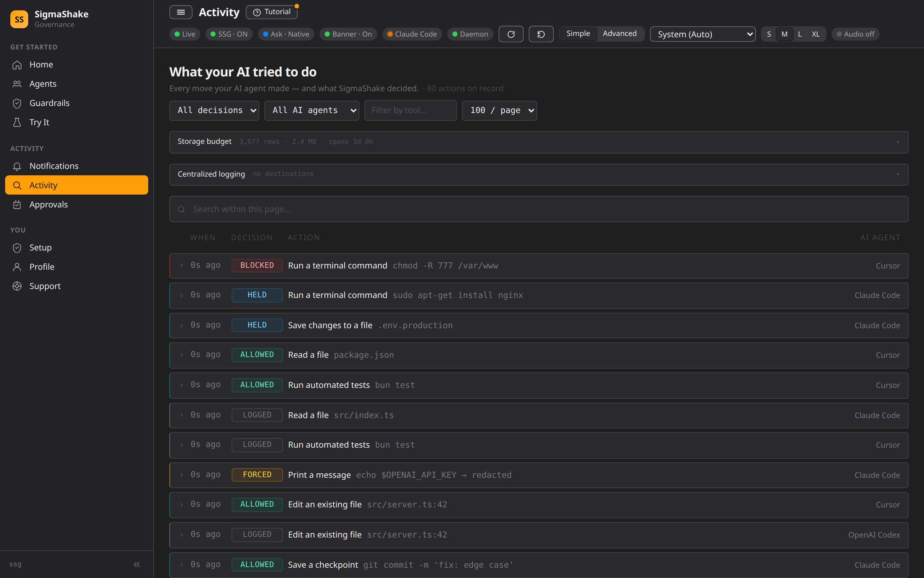Click the WHEN column header

point(203,238)
